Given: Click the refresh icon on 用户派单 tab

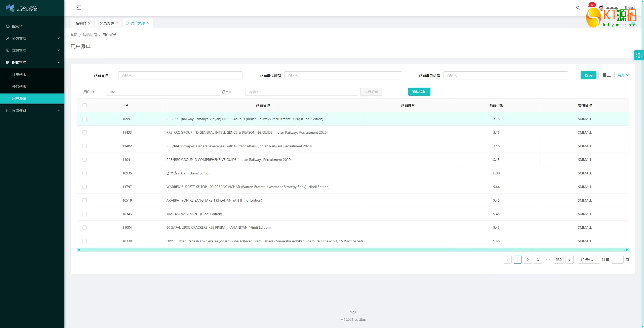Looking at the screenshot, I should click(x=127, y=23).
